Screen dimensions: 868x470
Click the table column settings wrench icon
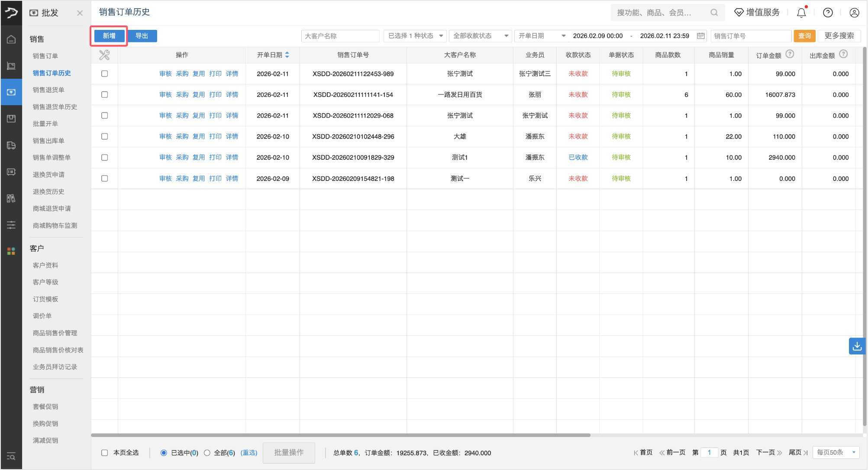click(x=104, y=55)
